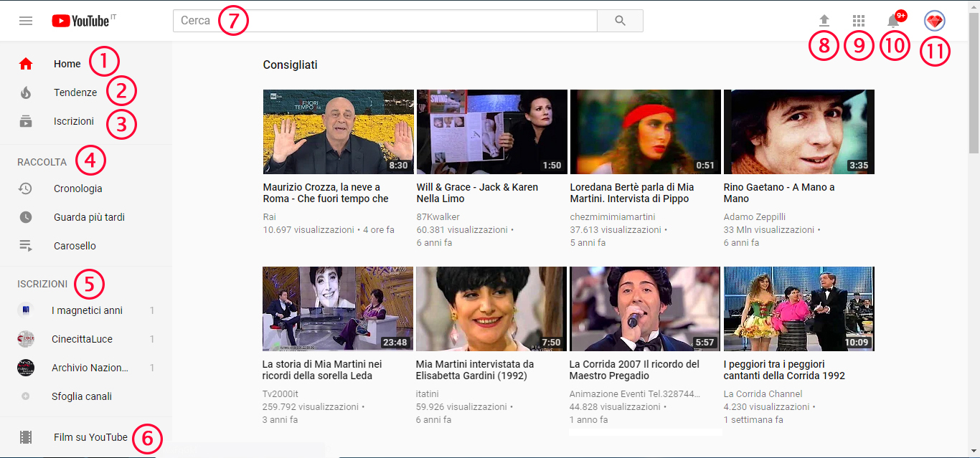Screen dimensions: 980x458
Task: Open the notifications bell
Action: [x=893, y=21]
